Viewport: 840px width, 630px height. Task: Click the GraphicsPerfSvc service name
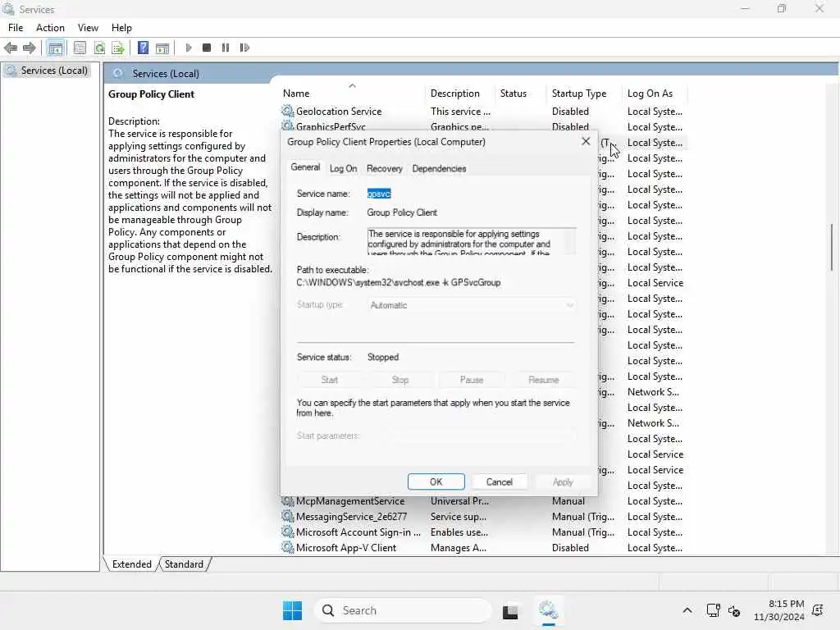tap(331, 127)
